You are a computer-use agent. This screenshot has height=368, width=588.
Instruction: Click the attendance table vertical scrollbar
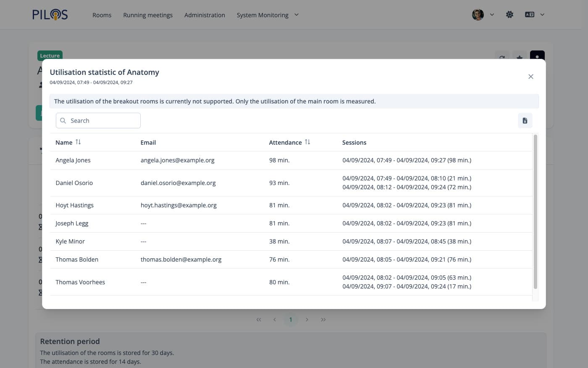[535, 211]
